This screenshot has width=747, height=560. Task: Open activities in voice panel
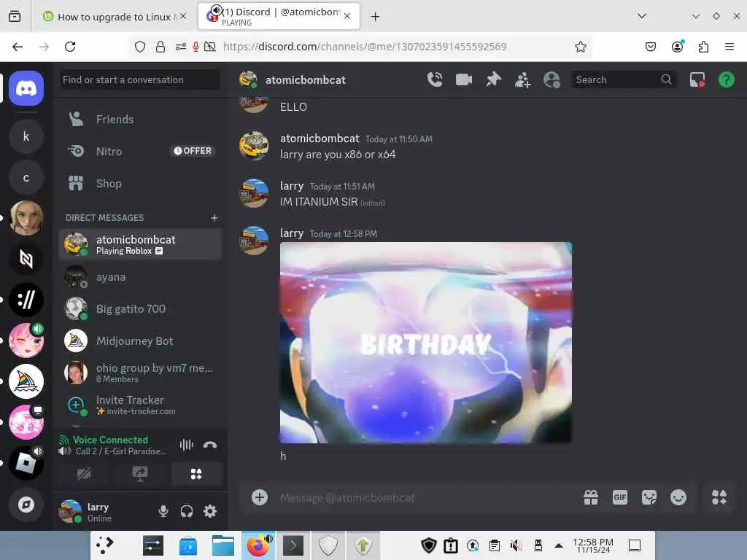[x=196, y=474]
